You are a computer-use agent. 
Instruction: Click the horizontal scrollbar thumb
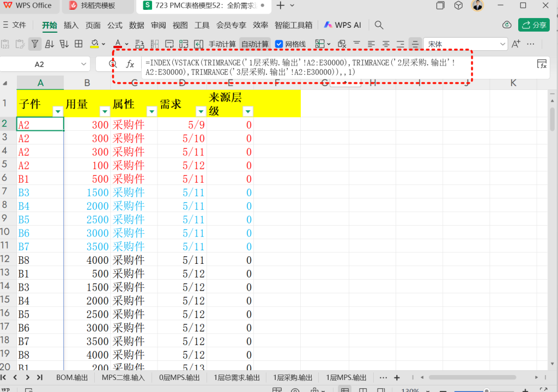[472, 377]
